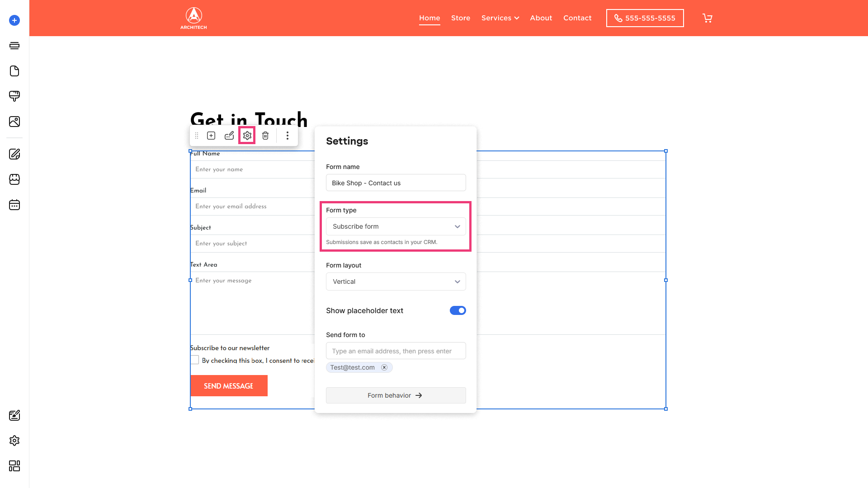The height and width of the screenshot is (488, 868).
Task: Click the Send form to email field
Action: 396,351
